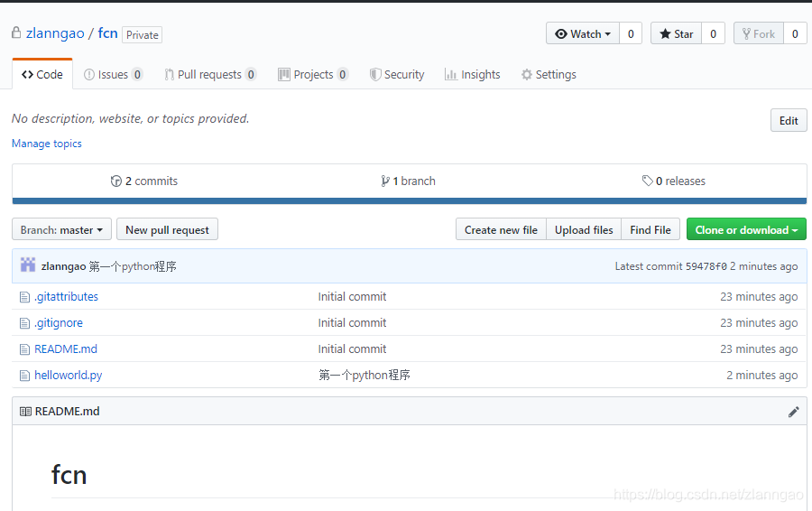This screenshot has width=812, height=511.
Task: View the 2 commits list
Action: pos(144,181)
